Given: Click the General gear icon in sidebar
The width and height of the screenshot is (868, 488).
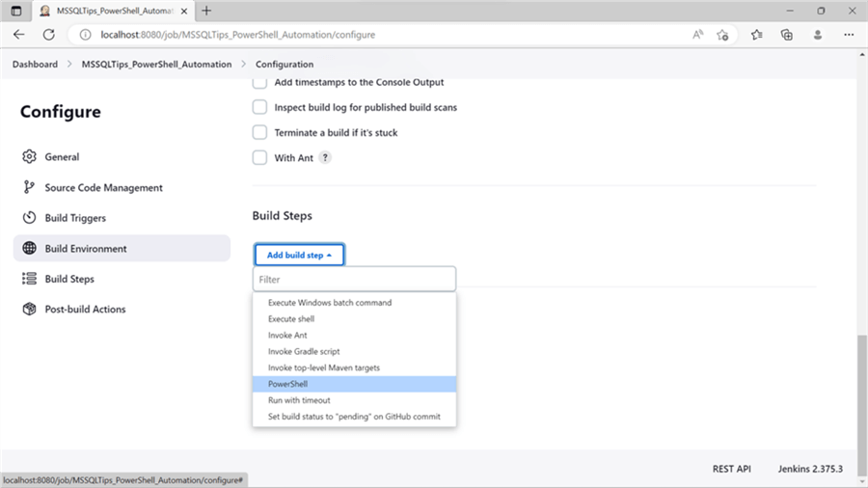Looking at the screenshot, I should click(x=29, y=157).
